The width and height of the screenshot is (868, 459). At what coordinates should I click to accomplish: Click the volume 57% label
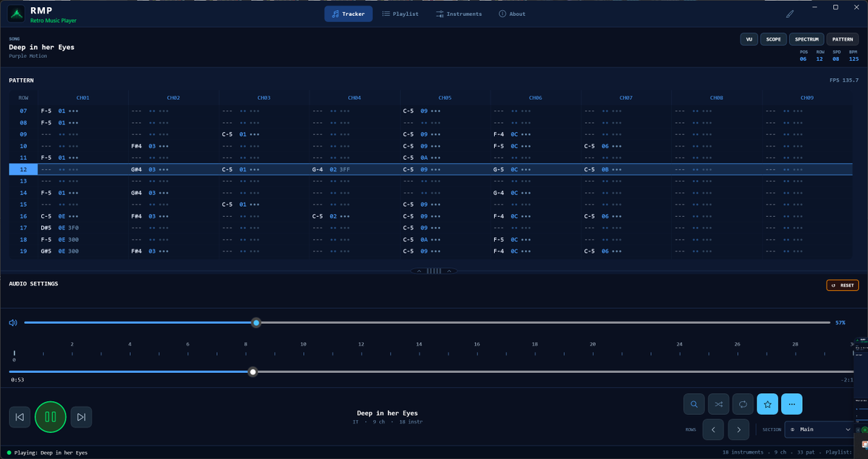pos(840,322)
